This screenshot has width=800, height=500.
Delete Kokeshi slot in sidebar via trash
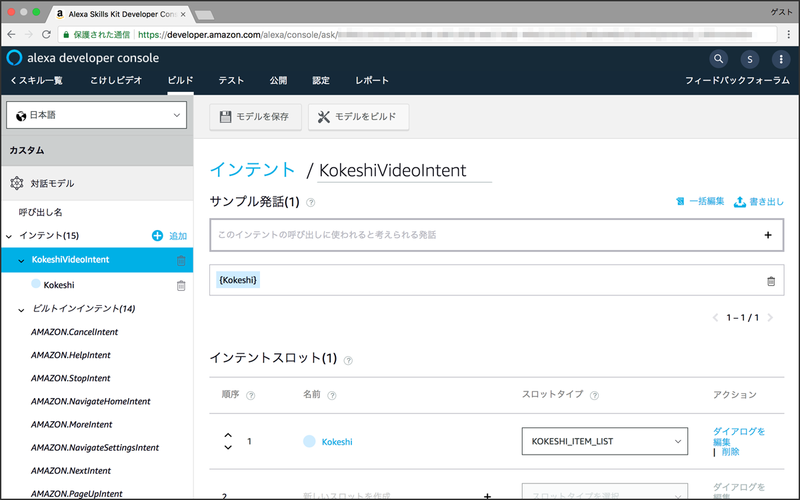(181, 285)
